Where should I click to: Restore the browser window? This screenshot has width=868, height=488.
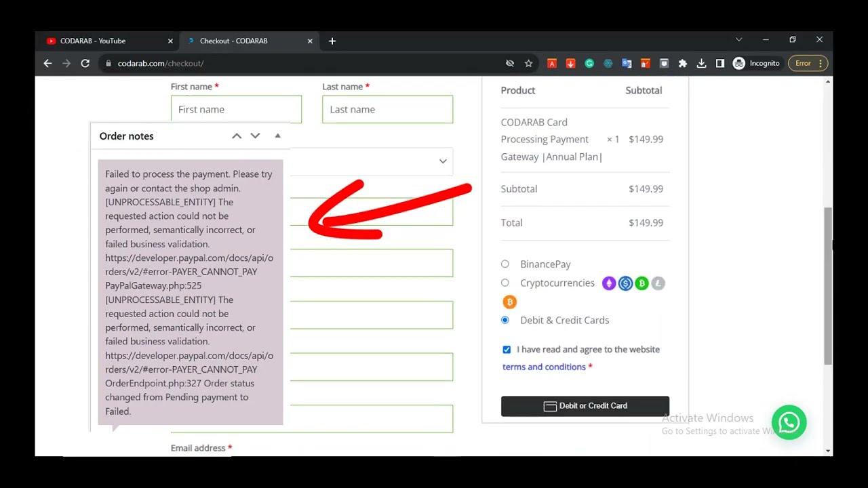click(x=792, y=40)
